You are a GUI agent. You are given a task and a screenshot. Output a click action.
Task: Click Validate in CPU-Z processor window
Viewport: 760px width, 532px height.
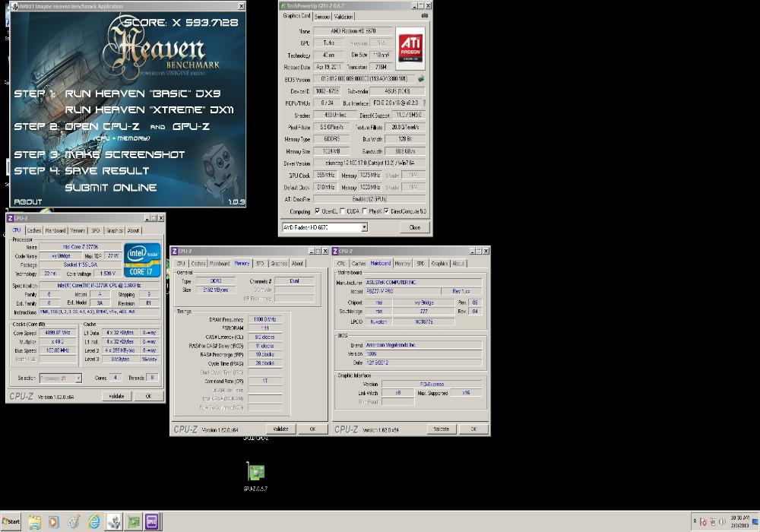tap(116, 396)
